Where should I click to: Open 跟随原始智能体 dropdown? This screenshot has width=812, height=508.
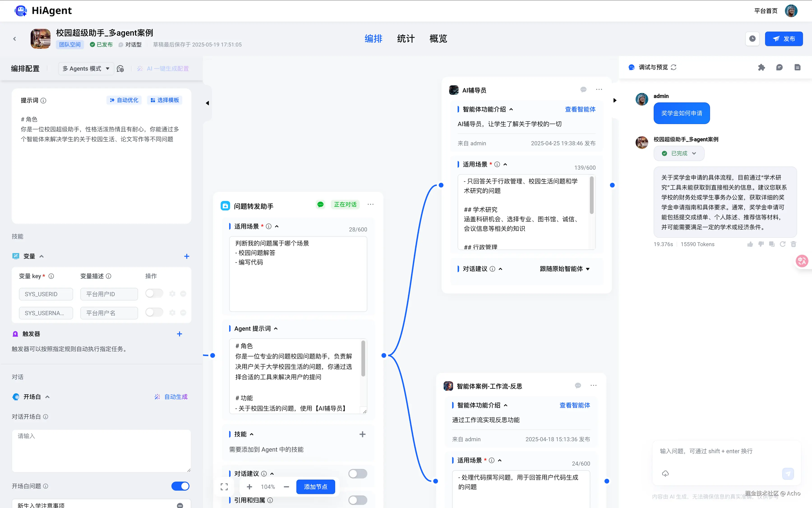coord(565,269)
